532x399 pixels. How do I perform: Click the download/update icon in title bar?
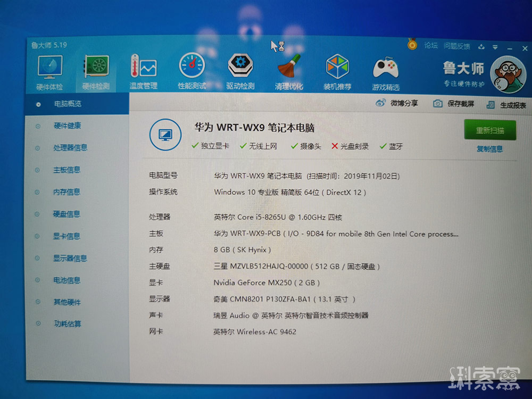(x=481, y=47)
